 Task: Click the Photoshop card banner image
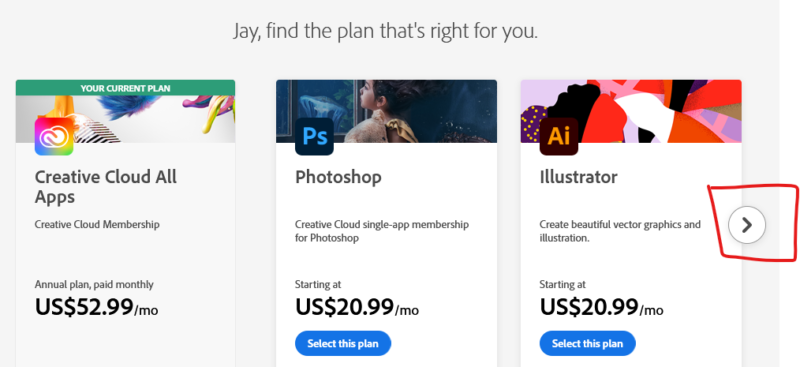[386, 111]
